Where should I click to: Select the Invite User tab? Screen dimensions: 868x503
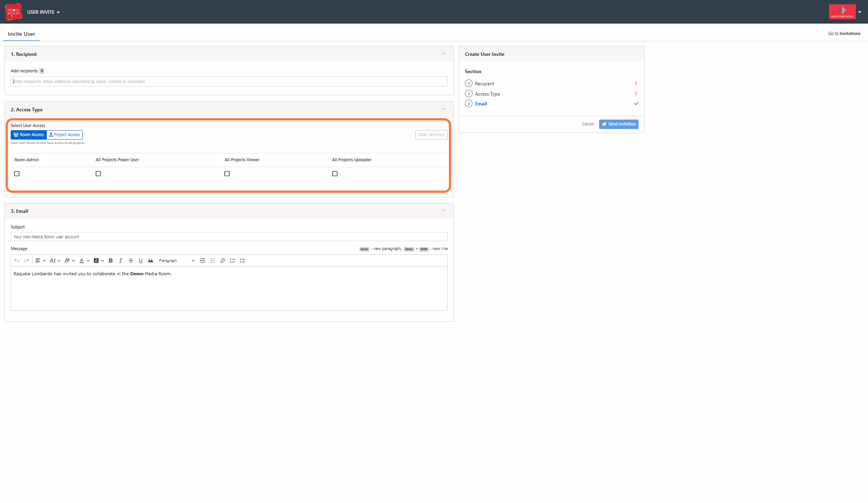point(21,34)
